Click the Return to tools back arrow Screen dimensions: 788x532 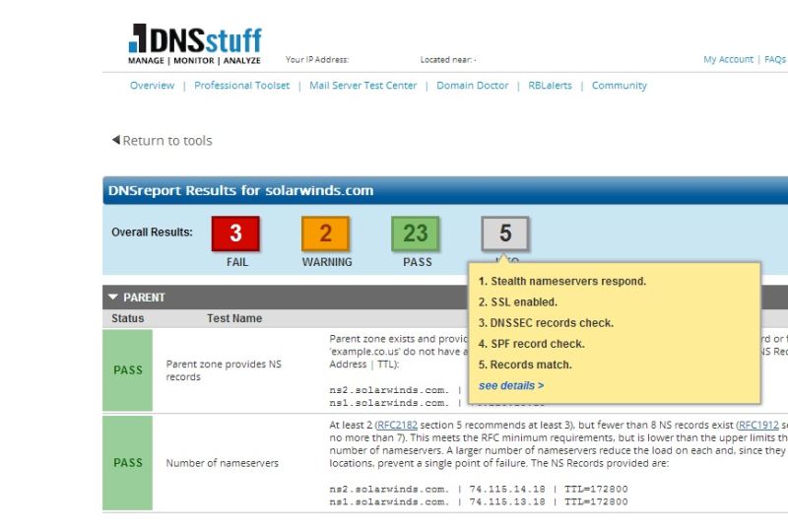click(x=116, y=140)
